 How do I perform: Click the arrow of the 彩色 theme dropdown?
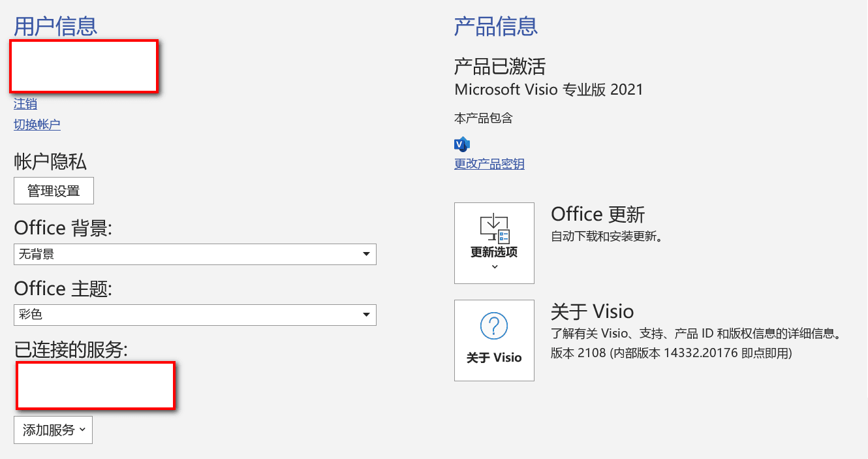point(366,315)
